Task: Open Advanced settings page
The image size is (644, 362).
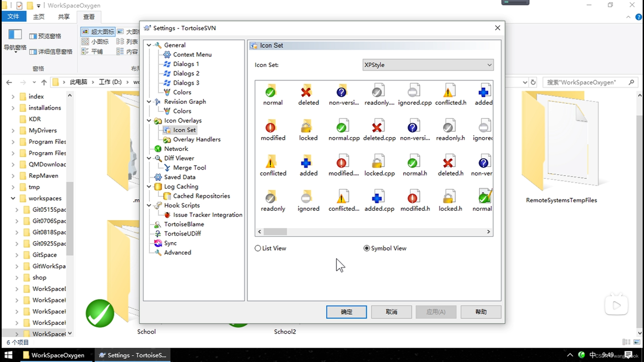Action: coord(177,252)
